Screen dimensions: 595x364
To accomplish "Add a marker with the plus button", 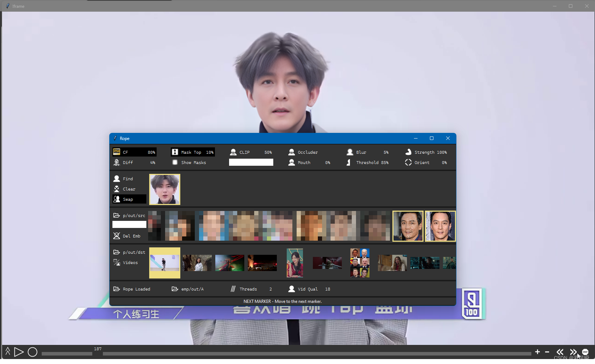I will pos(537,352).
